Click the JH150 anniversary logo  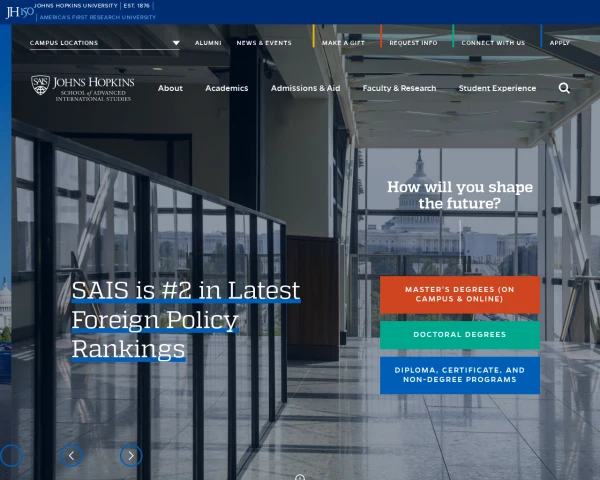(x=19, y=12)
